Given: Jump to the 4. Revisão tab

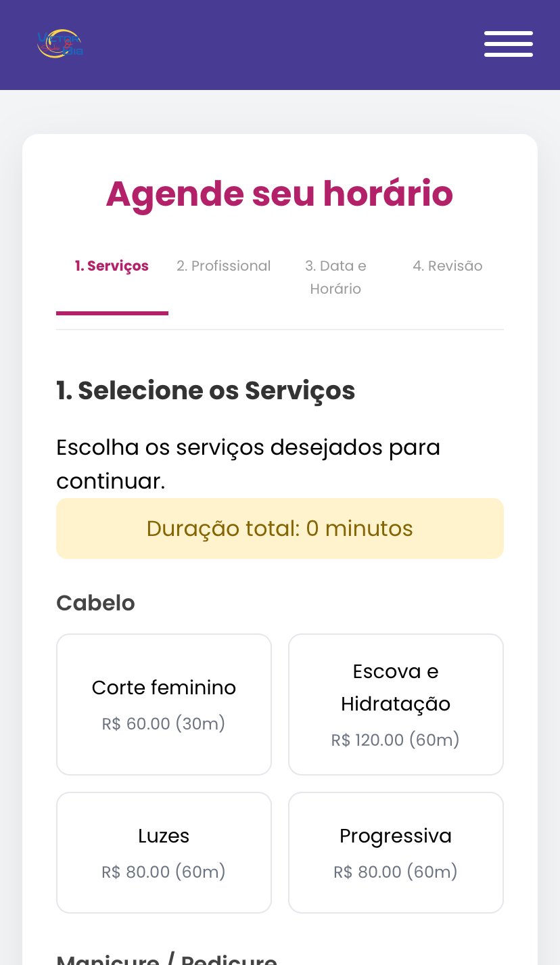Looking at the screenshot, I should click(448, 266).
